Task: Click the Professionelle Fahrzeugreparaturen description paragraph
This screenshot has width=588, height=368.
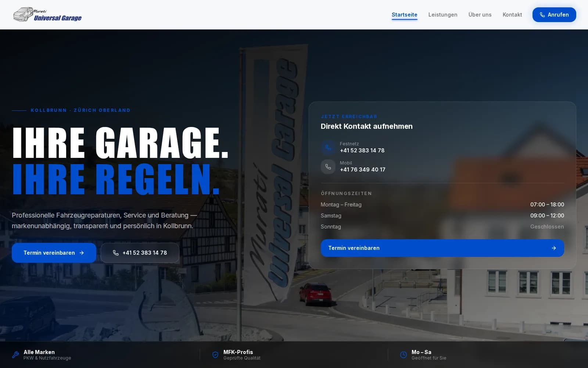Action: (x=104, y=220)
